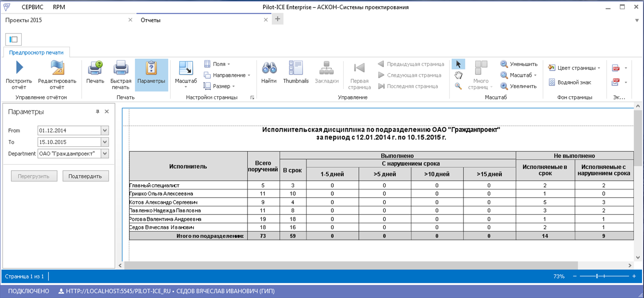Viewport: 644px width, 298px height.
Task: Open Цвет страницы color picker
Action: [574, 68]
